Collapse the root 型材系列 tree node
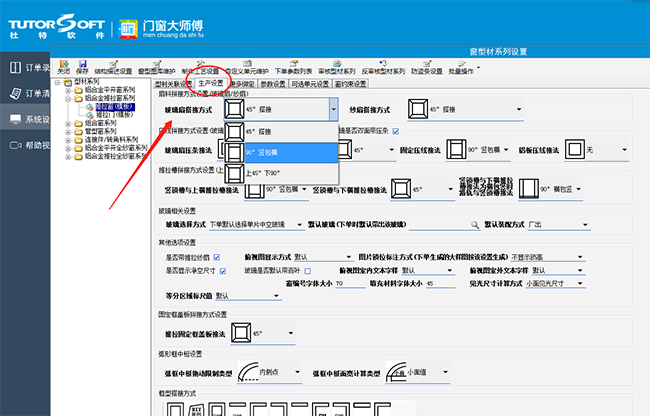The width and height of the screenshot is (650, 416). click(x=58, y=82)
